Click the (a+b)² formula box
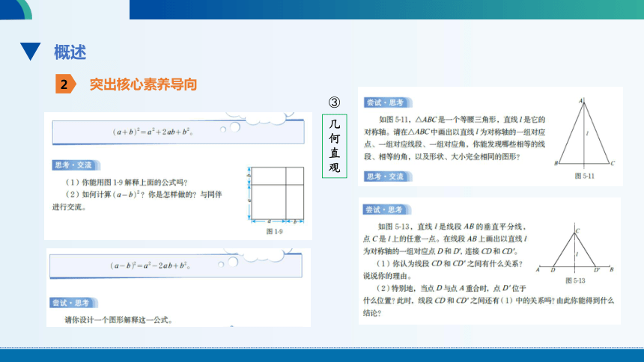 pos(178,132)
